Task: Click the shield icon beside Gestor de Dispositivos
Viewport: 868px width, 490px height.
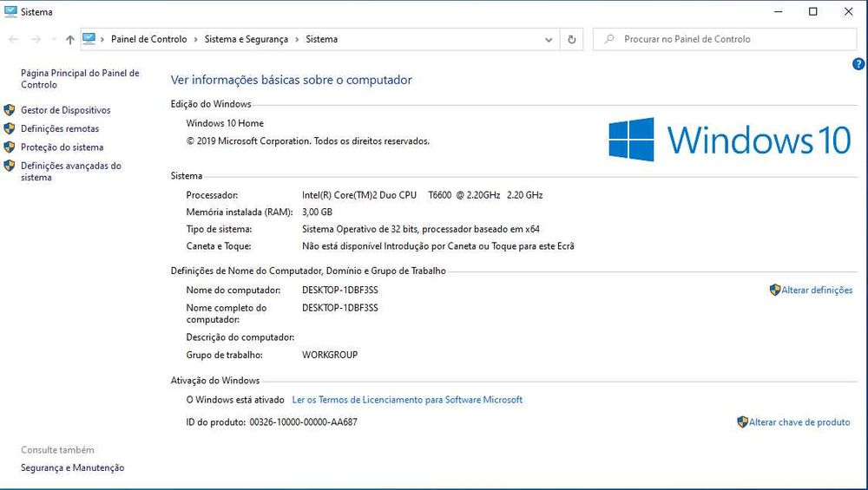Action: point(10,109)
